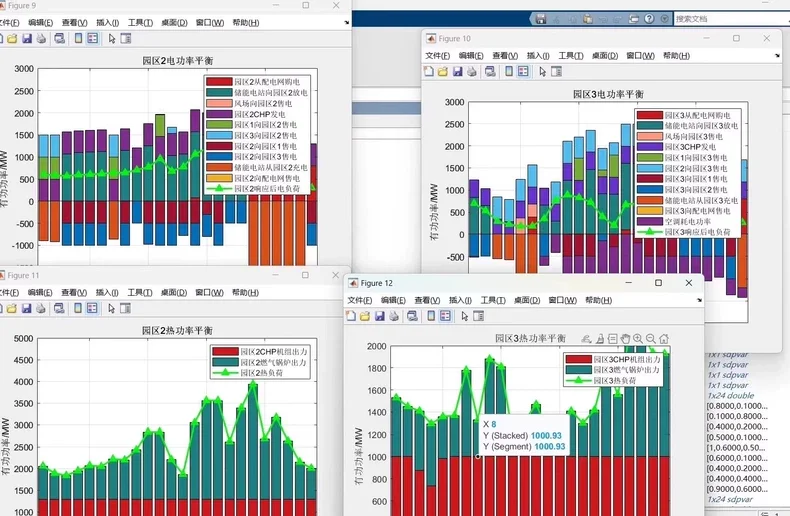Open Property Inspector in Figure 11 toolbar
790x516 pixels.
click(x=125, y=308)
